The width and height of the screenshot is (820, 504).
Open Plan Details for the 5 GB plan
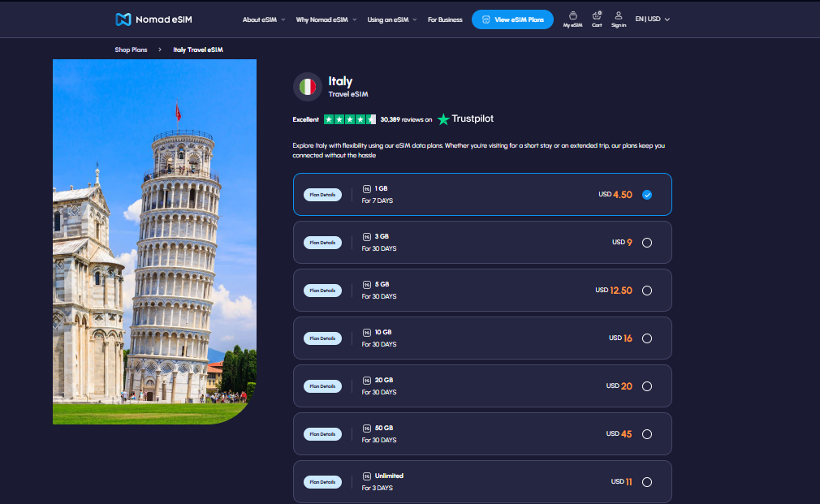pyautogui.click(x=322, y=291)
